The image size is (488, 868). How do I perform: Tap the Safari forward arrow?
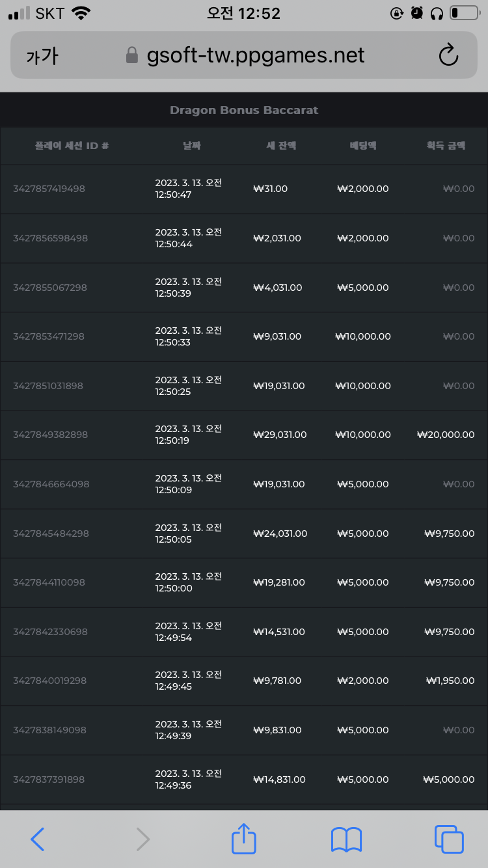coord(142,839)
